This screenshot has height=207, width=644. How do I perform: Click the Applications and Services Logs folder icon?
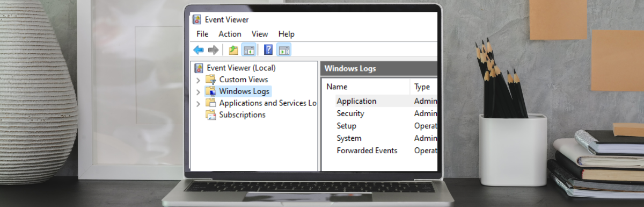coord(210,103)
